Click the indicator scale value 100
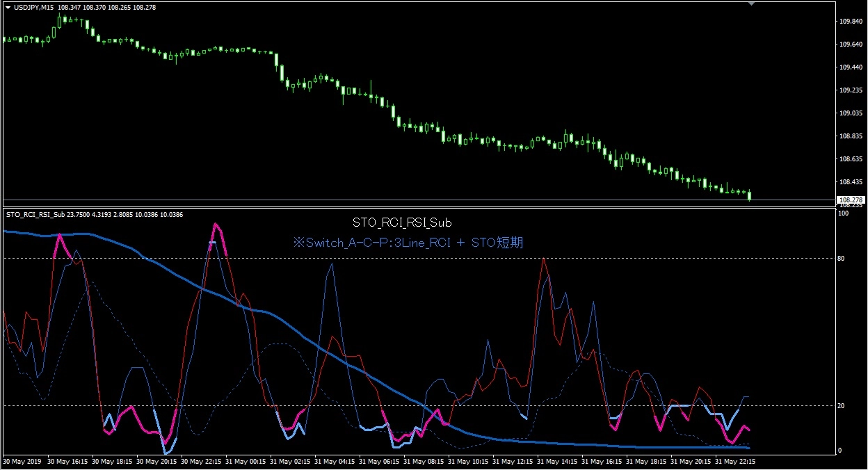 pyautogui.click(x=844, y=213)
